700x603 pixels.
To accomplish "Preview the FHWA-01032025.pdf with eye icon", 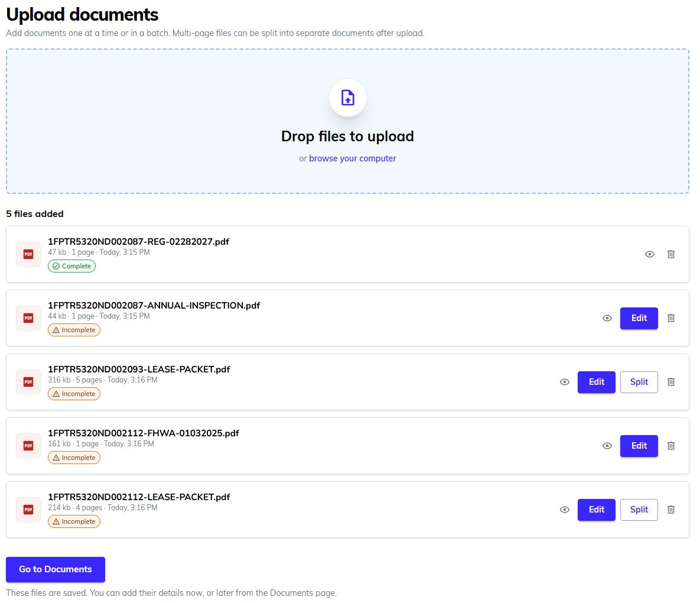I will (607, 446).
